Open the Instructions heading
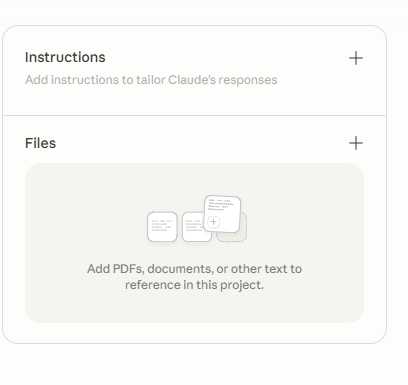 (65, 57)
